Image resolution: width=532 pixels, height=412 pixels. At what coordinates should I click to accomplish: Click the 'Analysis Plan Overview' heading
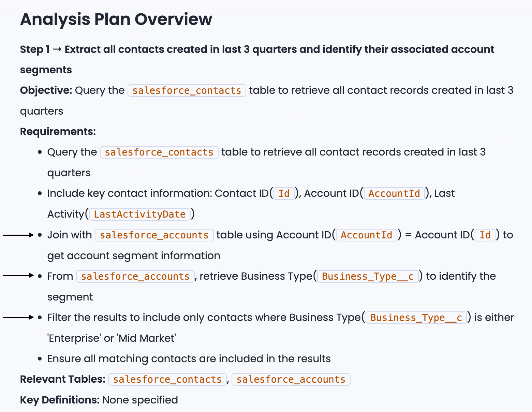[x=116, y=19]
